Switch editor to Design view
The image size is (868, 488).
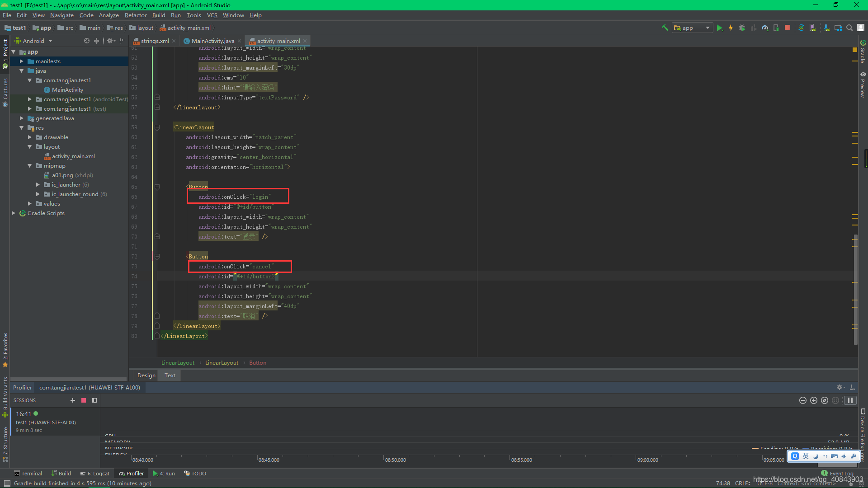point(146,375)
